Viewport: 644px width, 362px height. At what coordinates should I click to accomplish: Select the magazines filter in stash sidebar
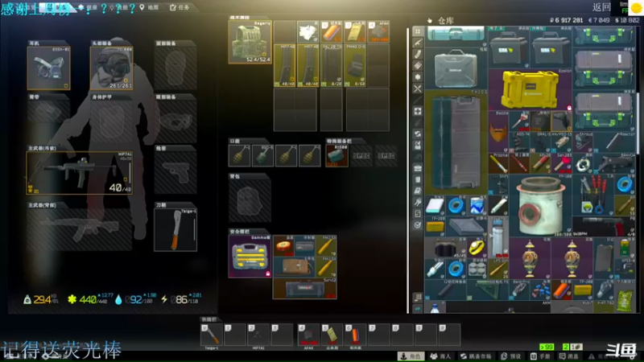coord(418,54)
